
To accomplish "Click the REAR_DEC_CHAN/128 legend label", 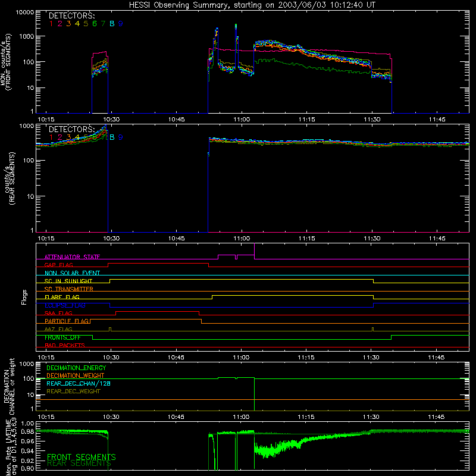I will [79, 383].
